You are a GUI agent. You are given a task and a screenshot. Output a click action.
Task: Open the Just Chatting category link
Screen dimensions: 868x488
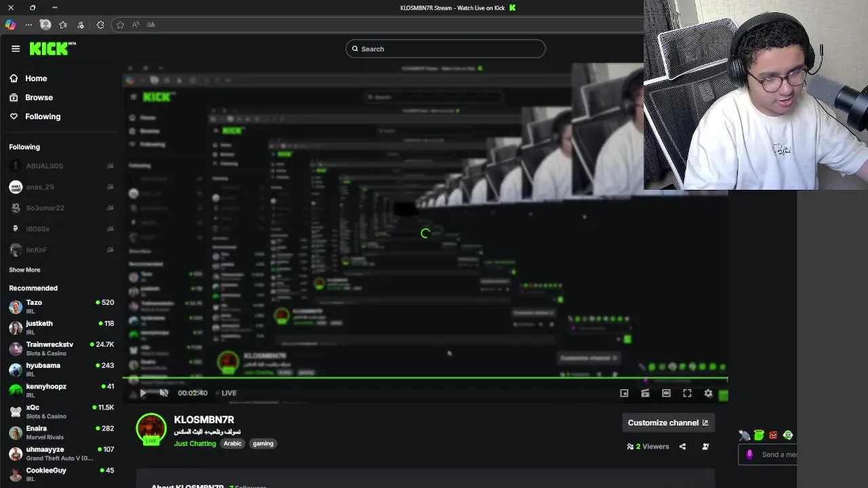(195, 444)
